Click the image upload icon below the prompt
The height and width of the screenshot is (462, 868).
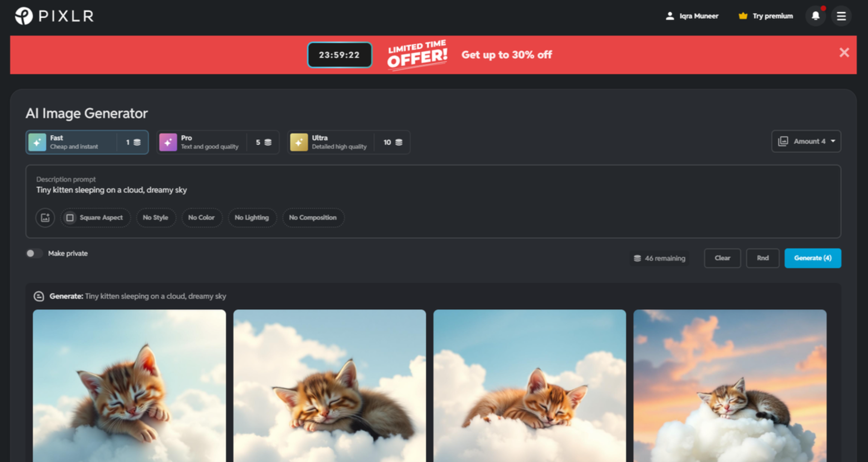click(45, 217)
